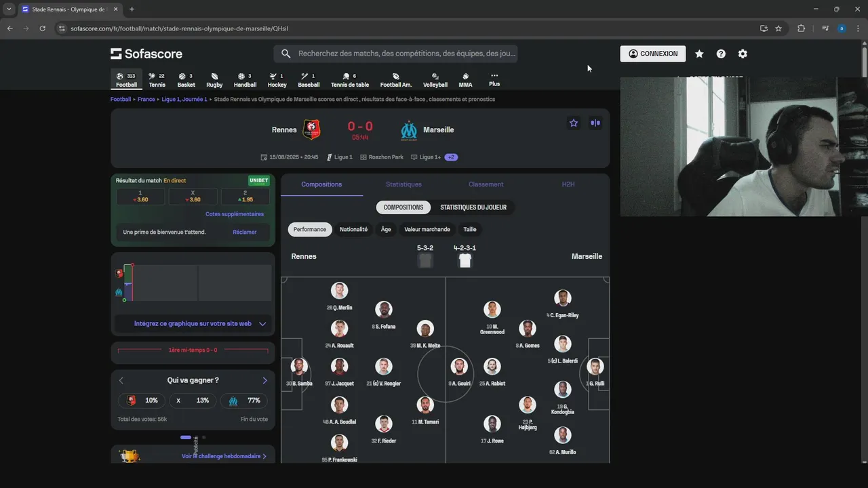868x488 pixels.
Task: Click the Marseille 4-2-3-1 jersey icon
Action: [465, 261]
